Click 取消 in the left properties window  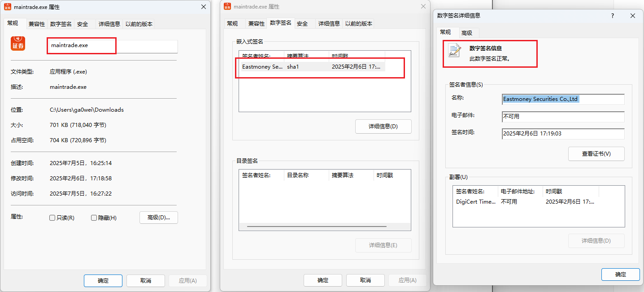click(146, 281)
